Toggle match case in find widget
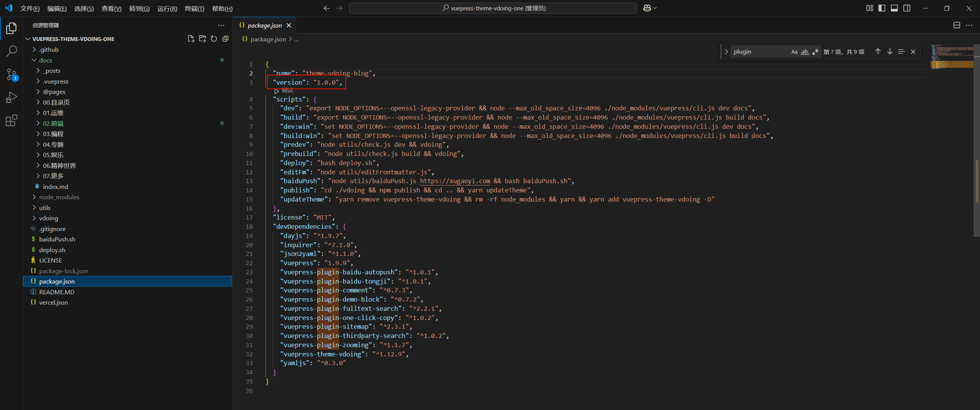 click(x=795, y=52)
